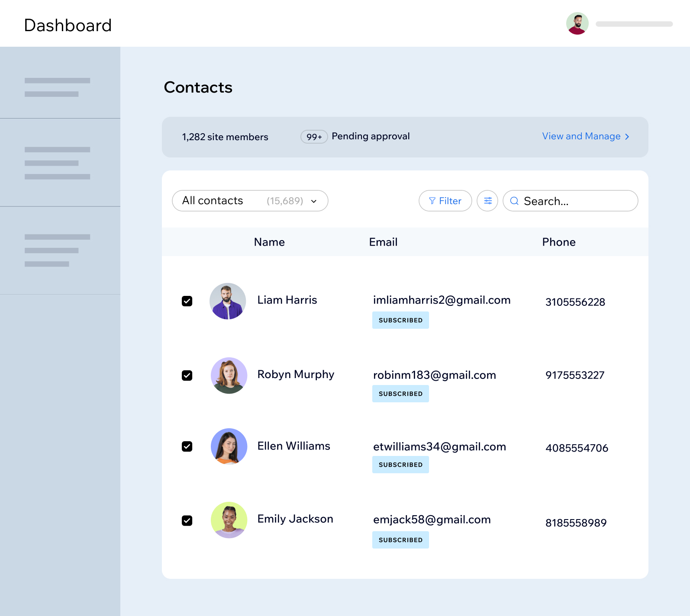Image resolution: width=690 pixels, height=616 pixels.
Task: Open Robyn Murphy's profile picture
Action: [229, 375]
